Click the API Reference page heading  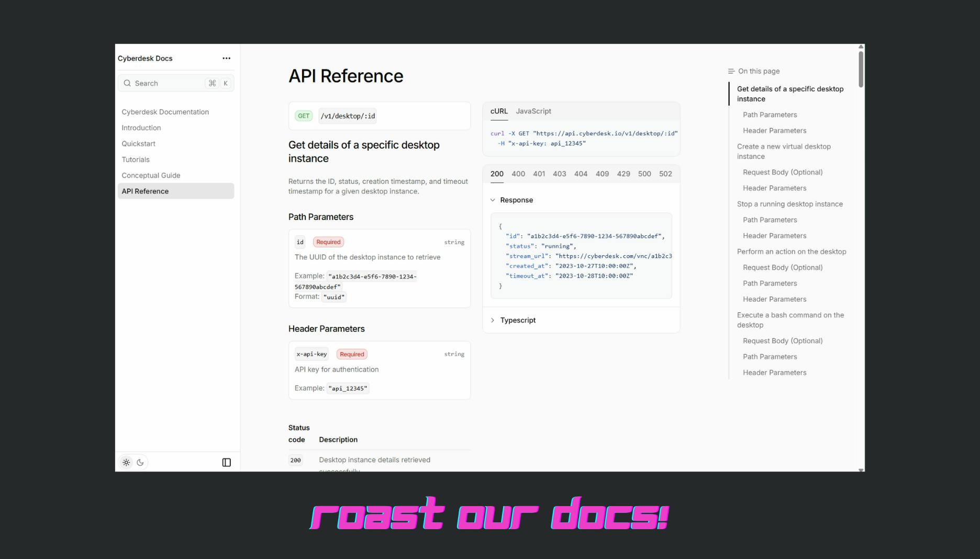tap(346, 76)
